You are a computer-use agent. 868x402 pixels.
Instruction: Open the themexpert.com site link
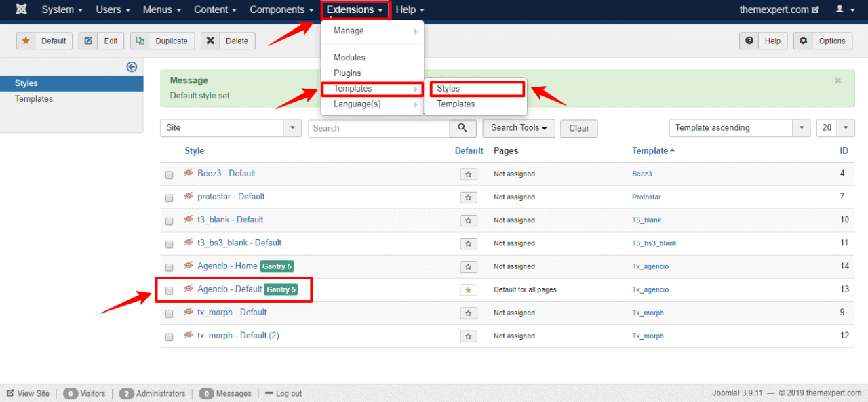pyautogui.click(x=779, y=9)
